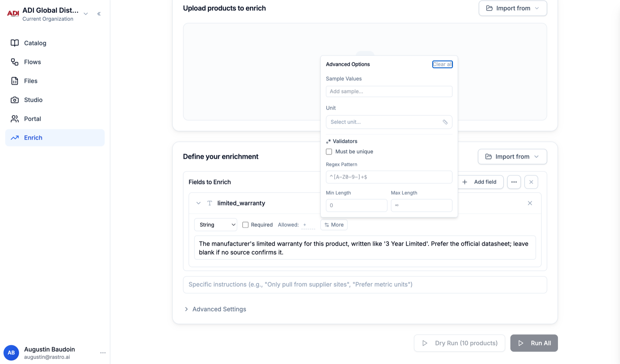Click the text type icon beside limited_warranty
620x364 pixels.
tap(209, 203)
